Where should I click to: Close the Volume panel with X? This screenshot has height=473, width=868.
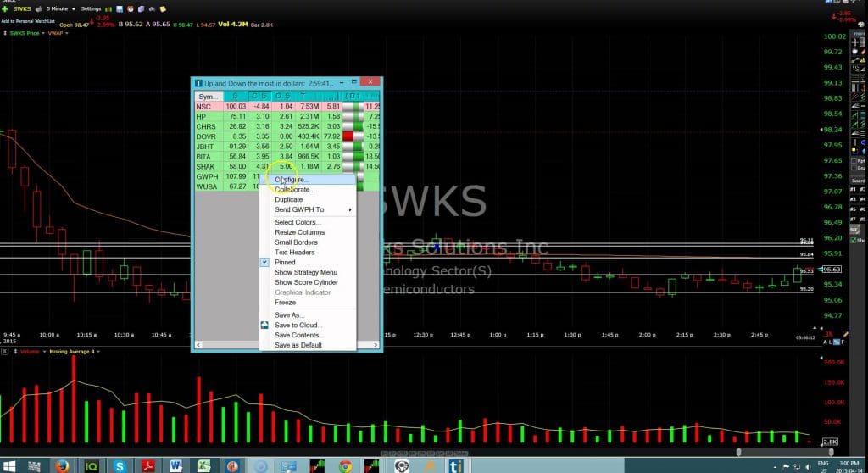point(4,352)
